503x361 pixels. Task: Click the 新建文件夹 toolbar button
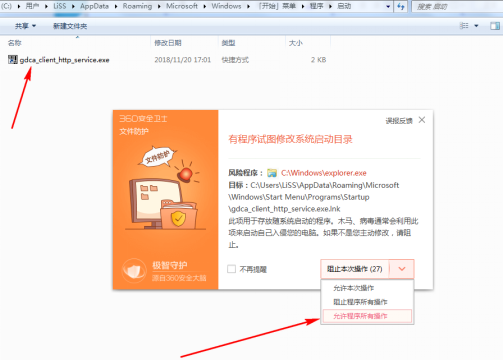click(70, 26)
